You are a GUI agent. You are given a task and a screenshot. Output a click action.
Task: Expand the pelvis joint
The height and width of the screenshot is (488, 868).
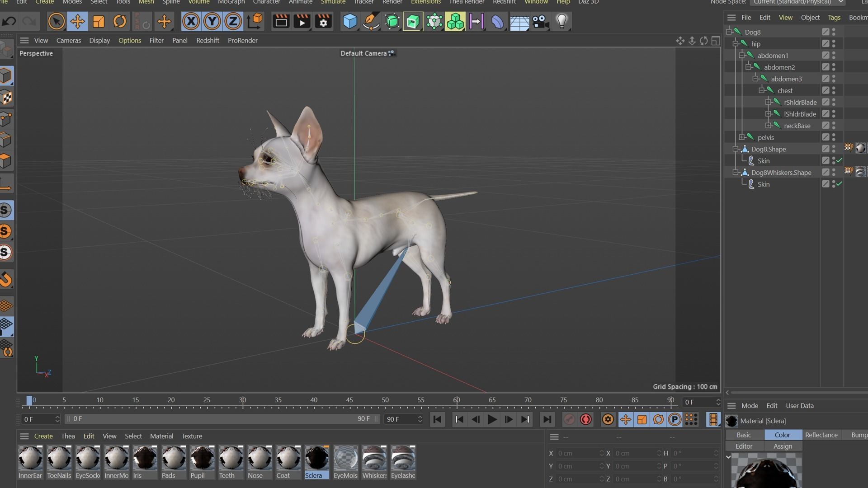[x=742, y=137]
